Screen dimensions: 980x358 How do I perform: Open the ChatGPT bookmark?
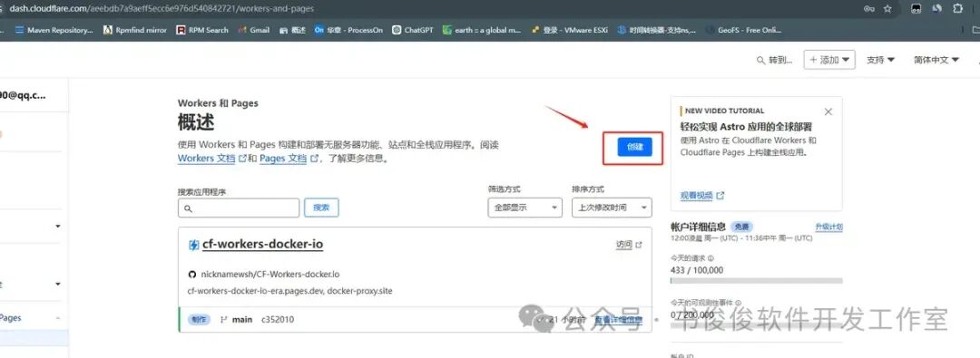click(x=413, y=29)
